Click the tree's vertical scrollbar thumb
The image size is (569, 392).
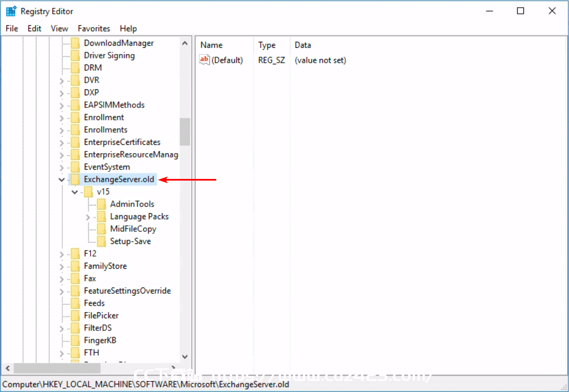click(x=185, y=132)
